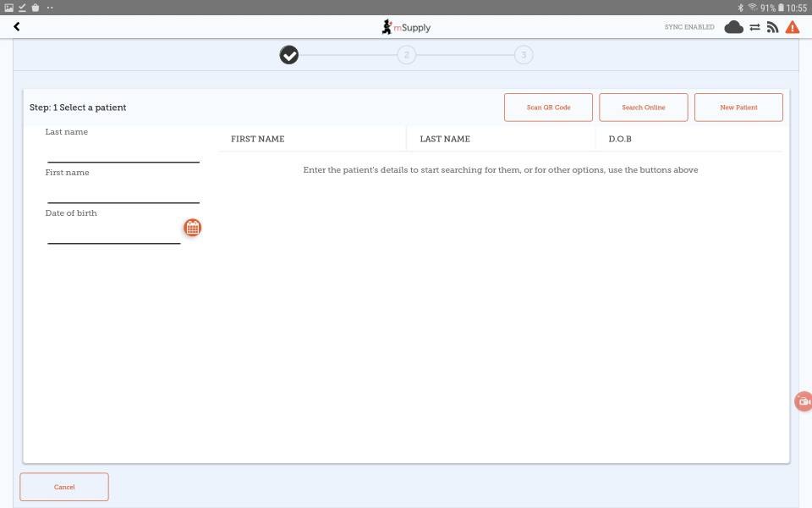The height and width of the screenshot is (508, 812).
Task: Open the orange warning triangle alert
Action: point(792,27)
